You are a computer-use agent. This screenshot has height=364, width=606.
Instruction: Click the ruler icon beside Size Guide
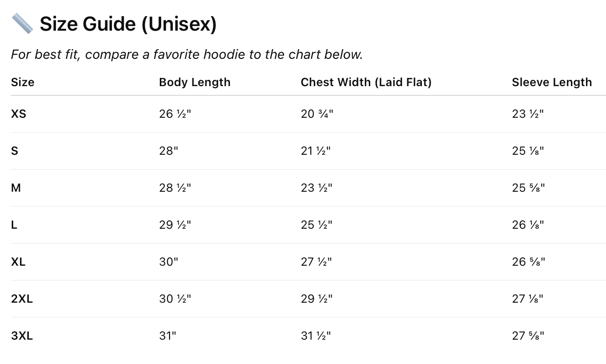tap(22, 23)
